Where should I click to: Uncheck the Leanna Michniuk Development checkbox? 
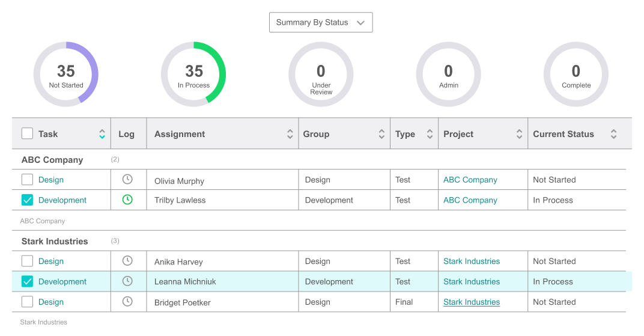[27, 281]
